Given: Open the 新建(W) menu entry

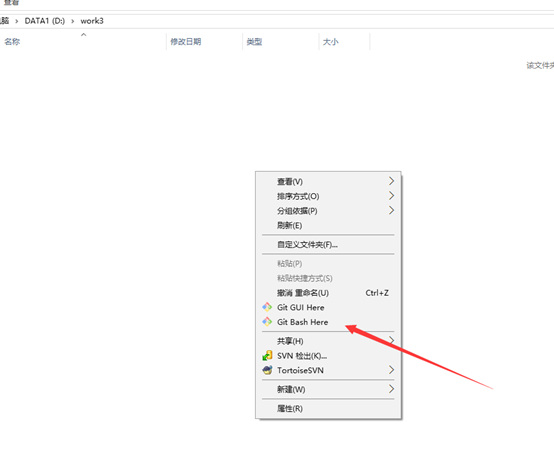Looking at the screenshot, I should tap(328, 389).
